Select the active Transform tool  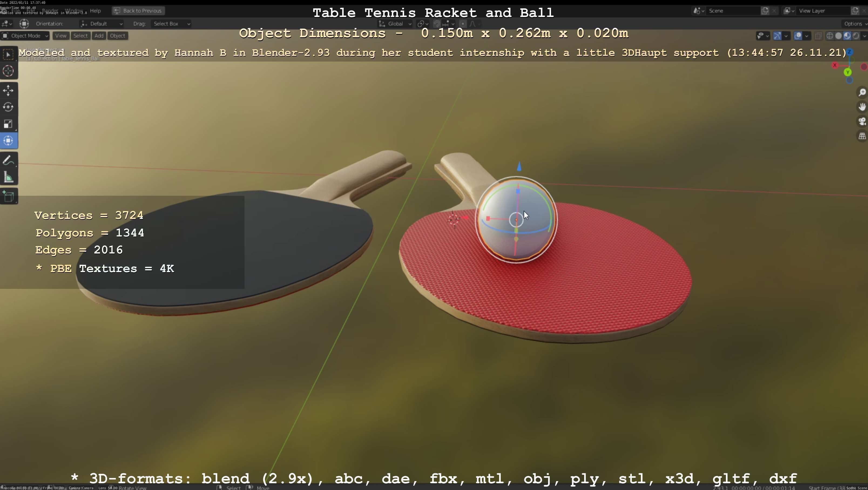[8, 141]
